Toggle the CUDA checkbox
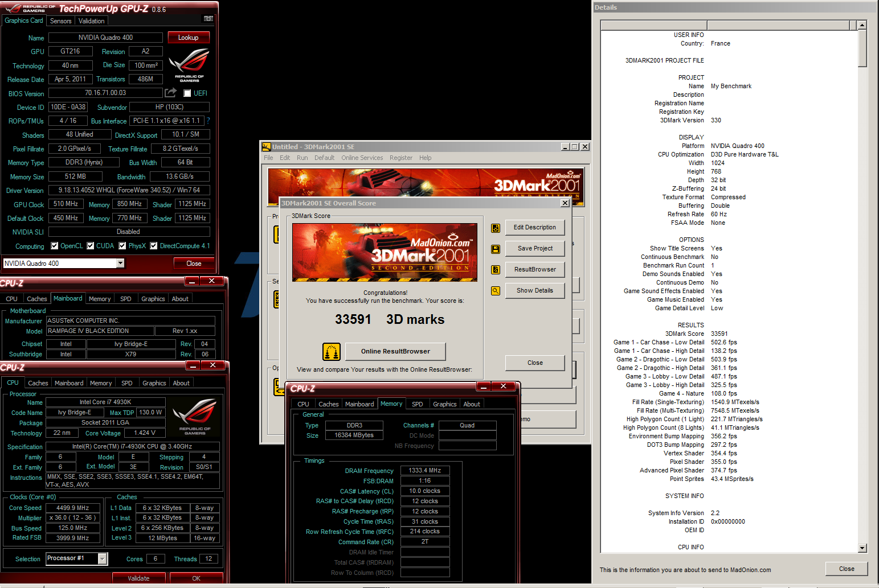 click(90, 246)
